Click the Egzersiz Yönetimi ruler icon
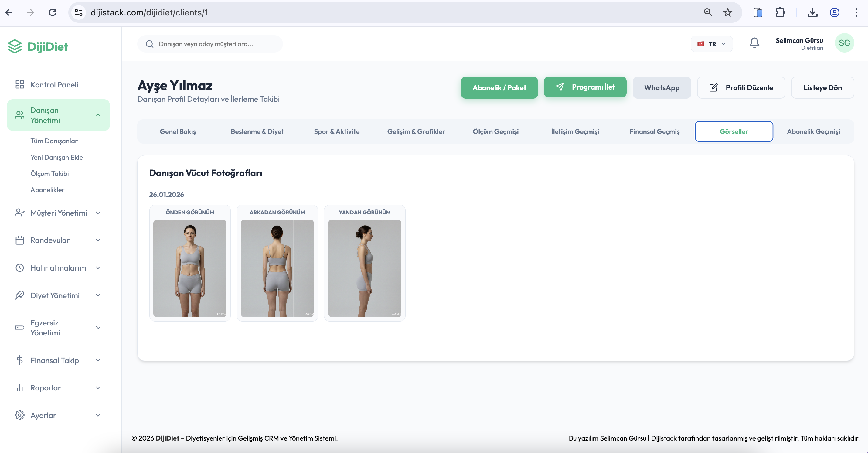Viewport: 868px width, 453px height. click(19, 327)
